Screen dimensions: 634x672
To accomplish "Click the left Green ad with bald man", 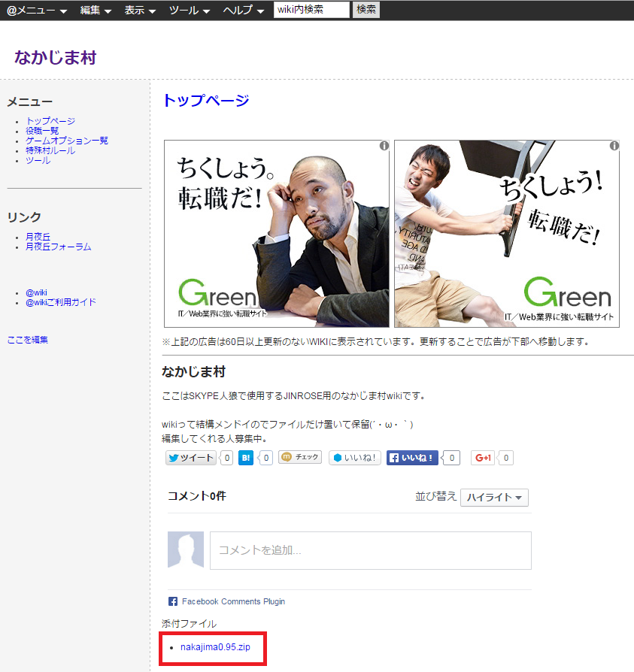I will tap(277, 234).
